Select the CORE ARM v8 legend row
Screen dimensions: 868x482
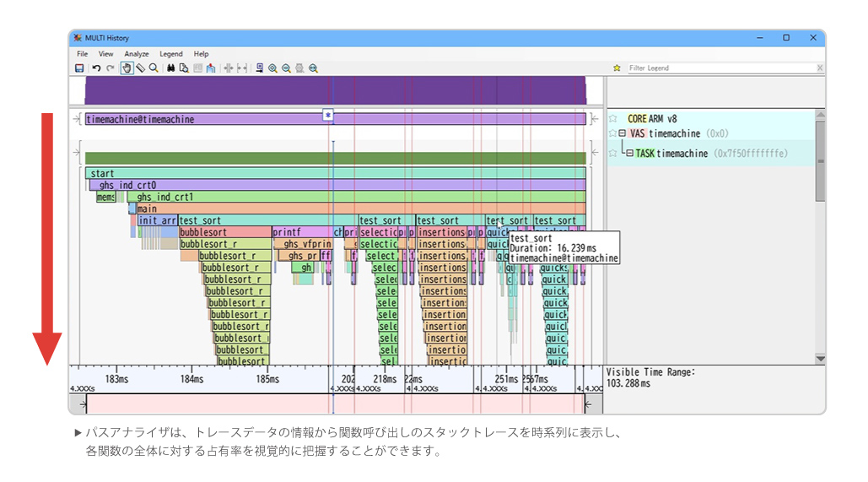pyautogui.click(x=711, y=118)
